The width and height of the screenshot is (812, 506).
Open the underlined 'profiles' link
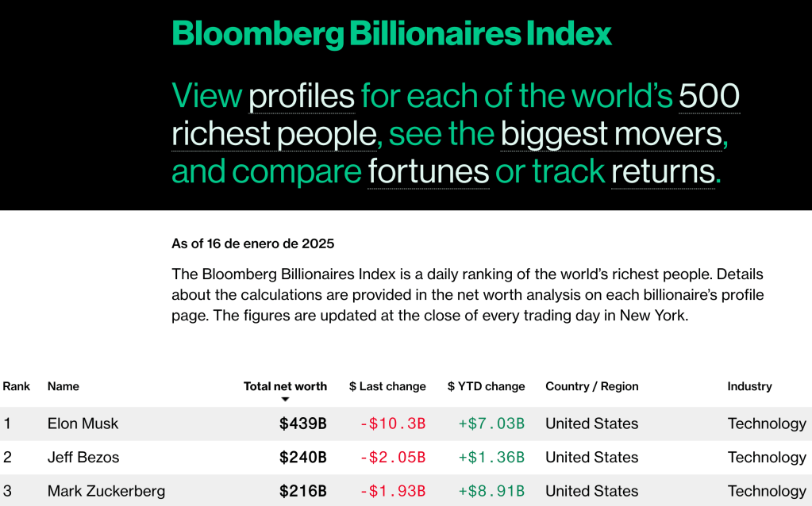point(302,96)
